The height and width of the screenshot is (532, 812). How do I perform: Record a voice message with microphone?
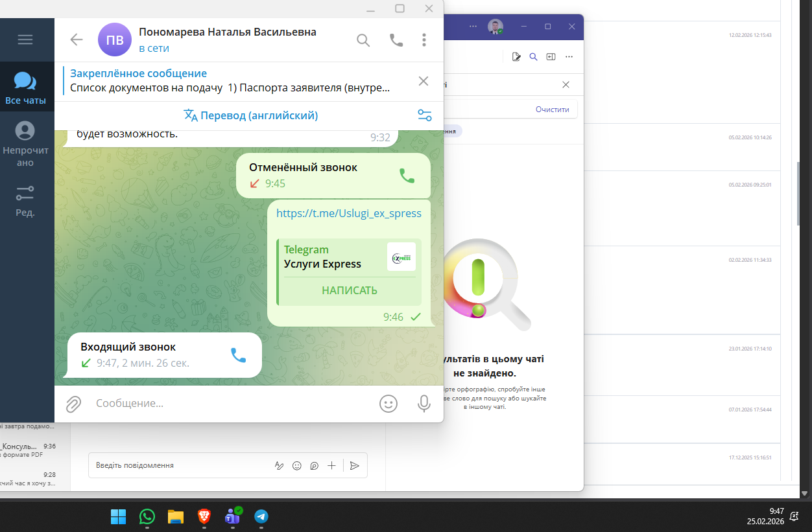point(424,404)
